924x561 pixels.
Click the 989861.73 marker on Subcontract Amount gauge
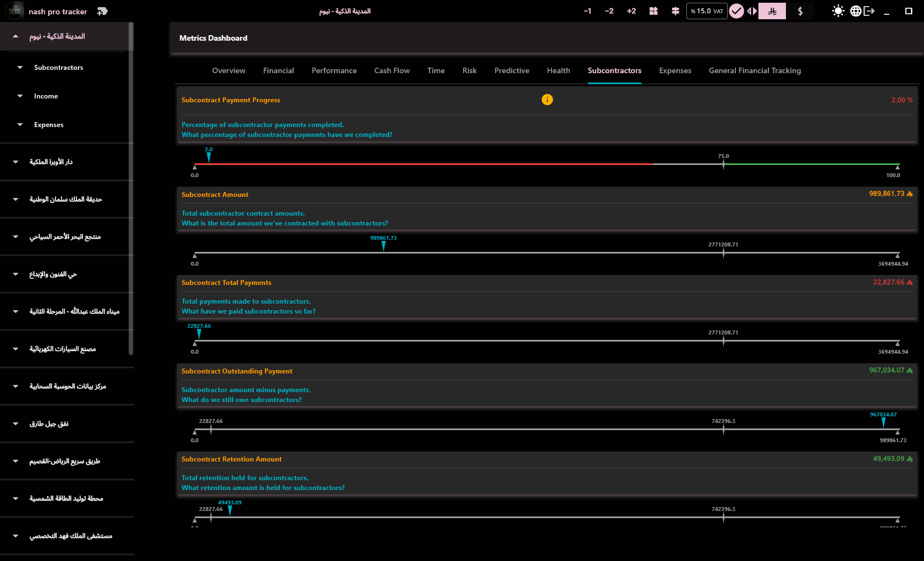[383, 245]
